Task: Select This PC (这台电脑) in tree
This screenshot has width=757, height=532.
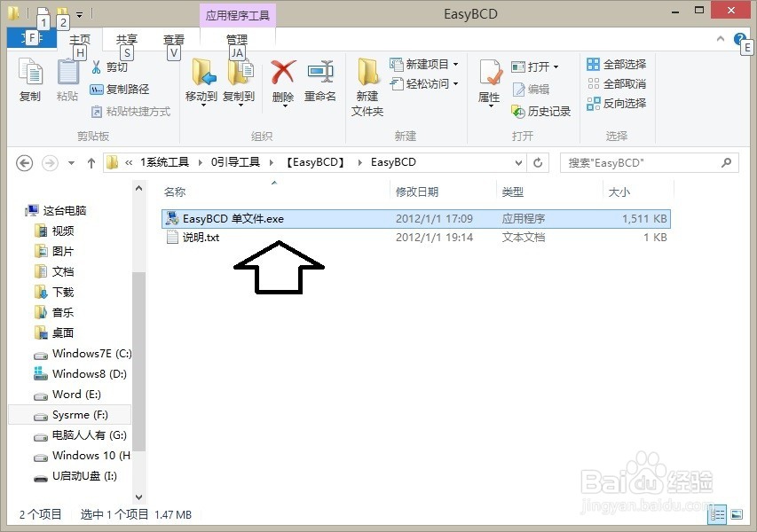Action: [x=64, y=210]
